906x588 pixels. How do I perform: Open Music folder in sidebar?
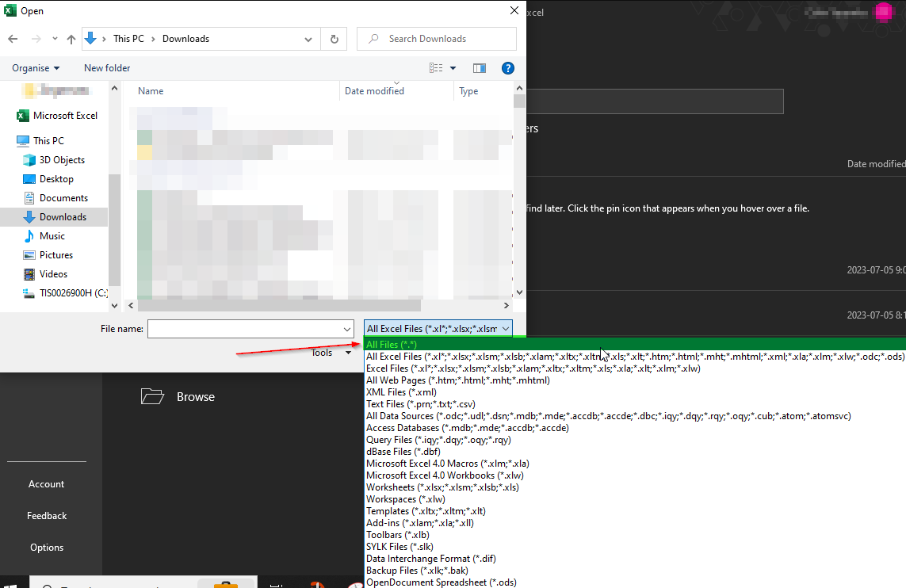[x=44, y=236]
